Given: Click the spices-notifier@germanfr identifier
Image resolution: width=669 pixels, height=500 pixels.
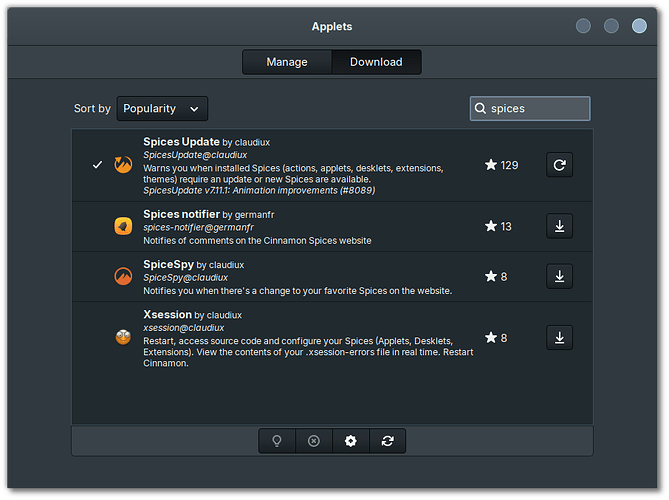Looking at the screenshot, I should (198, 227).
